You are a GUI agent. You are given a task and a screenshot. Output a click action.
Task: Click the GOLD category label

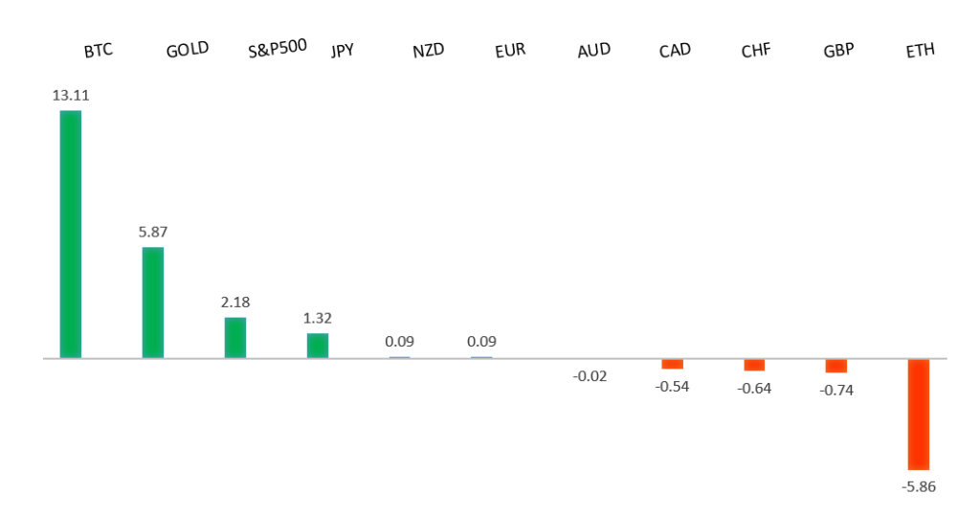pyautogui.click(x=188, y=50)
